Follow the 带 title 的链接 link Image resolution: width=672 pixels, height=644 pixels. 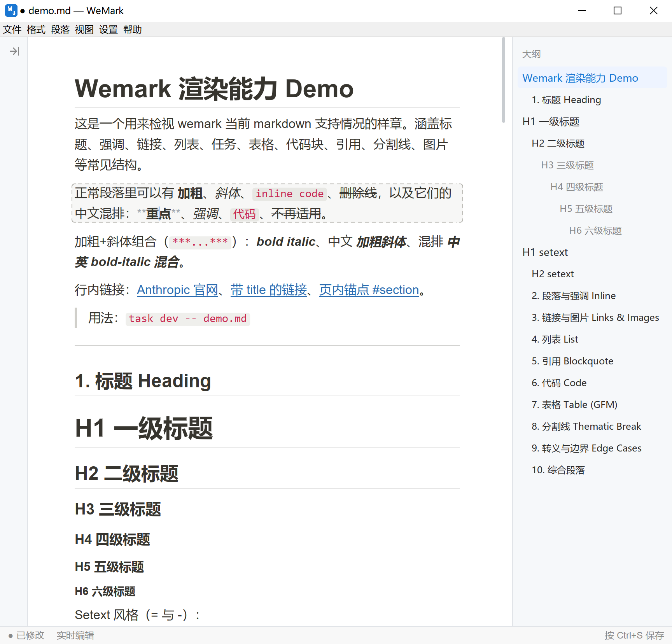click(269, 290)
